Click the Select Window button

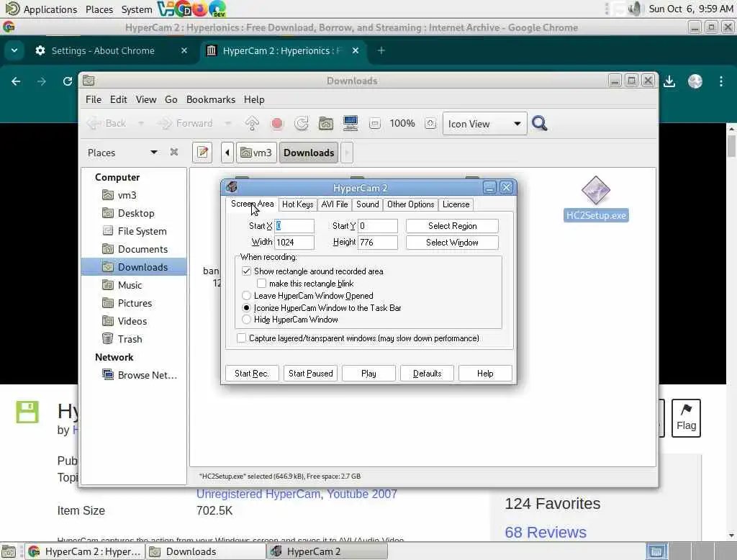[x=452, y=243]
